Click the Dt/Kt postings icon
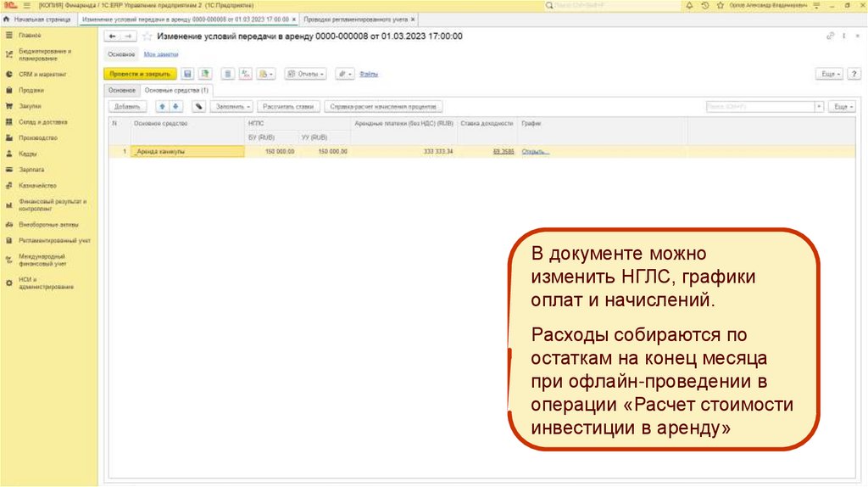 [245, 74]
